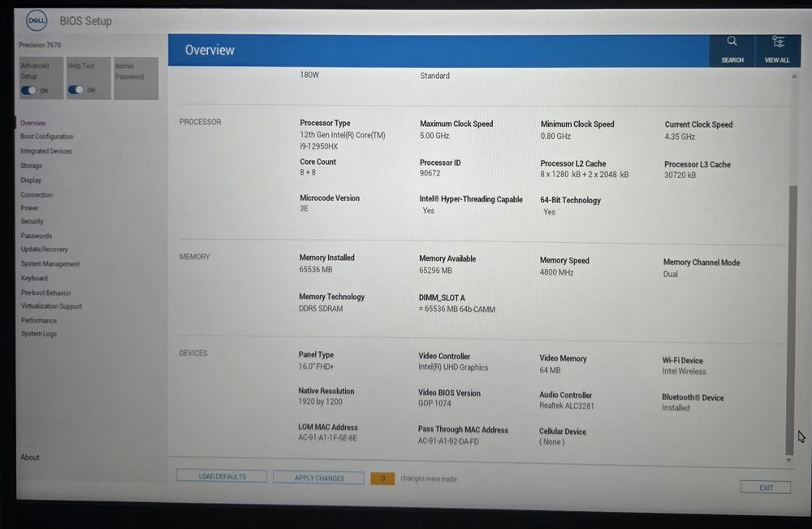Click the orange changes counter badge

pos(382,479)
